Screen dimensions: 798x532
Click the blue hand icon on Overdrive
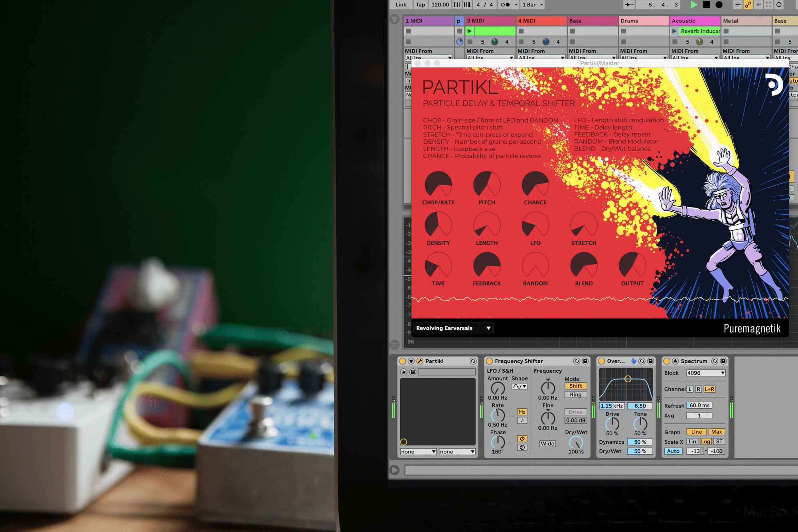[x=634, y=361]
